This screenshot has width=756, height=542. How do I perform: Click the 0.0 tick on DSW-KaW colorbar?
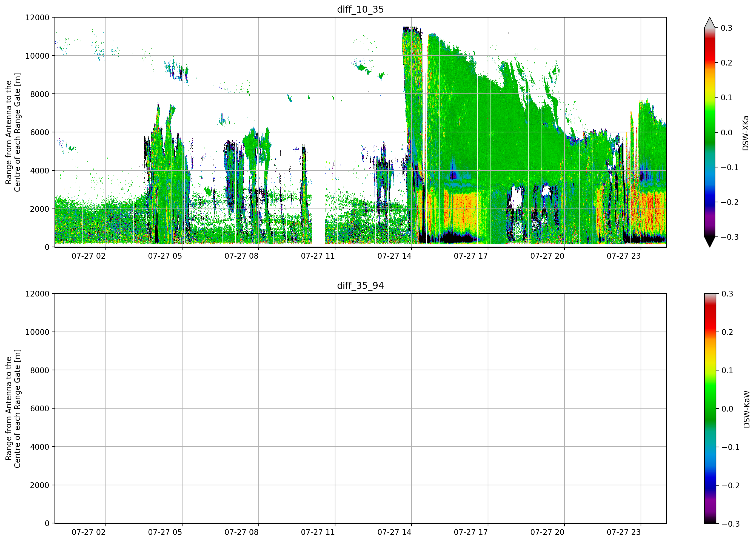(x=727, y=409)
